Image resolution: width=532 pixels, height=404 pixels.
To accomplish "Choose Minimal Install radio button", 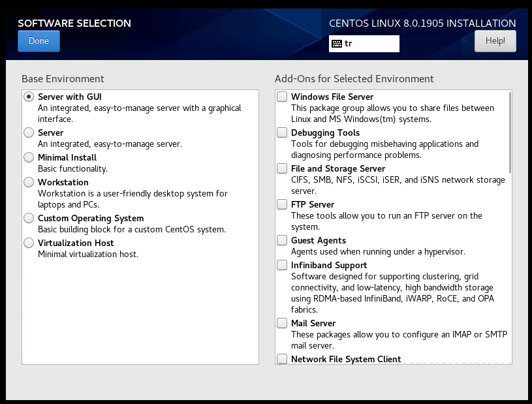I will (x=29, y=157).
